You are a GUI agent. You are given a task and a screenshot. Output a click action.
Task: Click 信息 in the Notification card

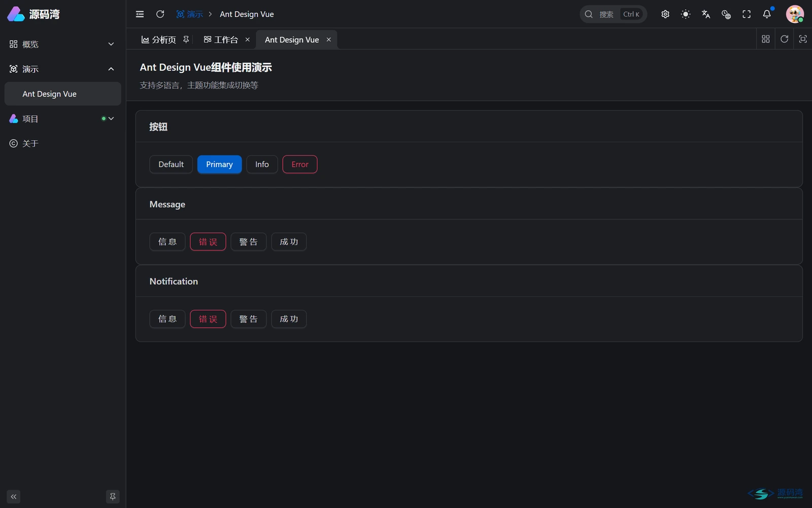[167, 319]
